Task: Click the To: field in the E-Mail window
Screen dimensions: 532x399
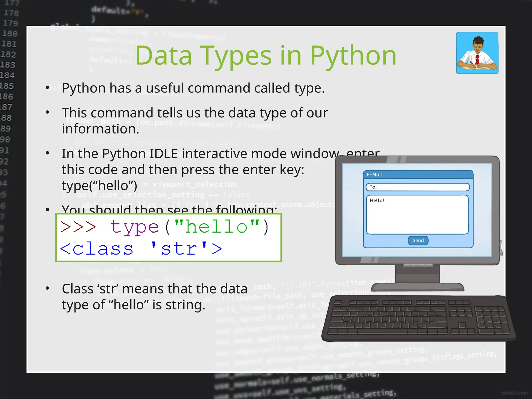Action: (418, 187)
